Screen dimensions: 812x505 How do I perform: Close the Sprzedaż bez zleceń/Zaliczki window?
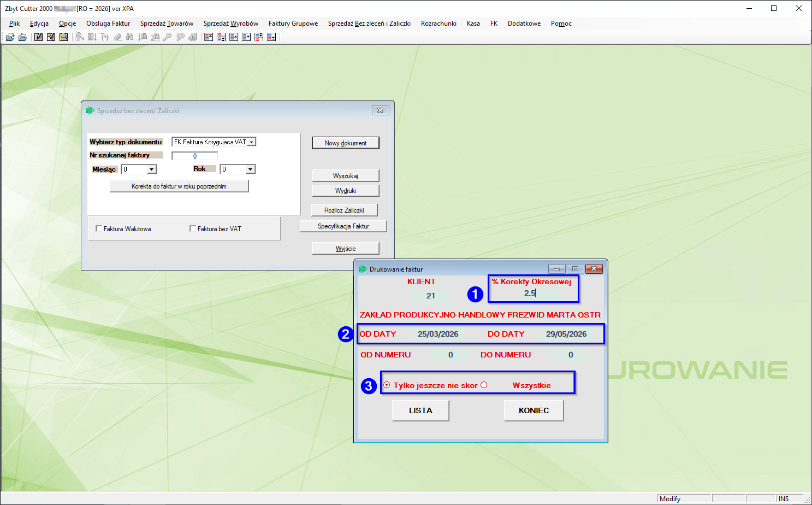(381, 110)
